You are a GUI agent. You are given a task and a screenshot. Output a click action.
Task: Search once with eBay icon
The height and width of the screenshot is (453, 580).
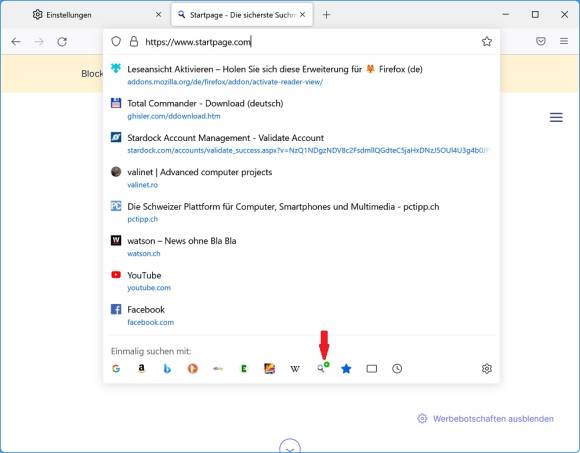(218, 369)
